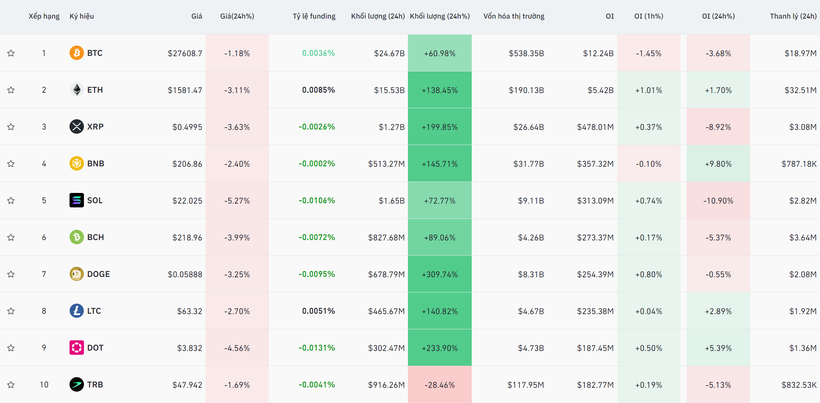Sort table by Giá column header
Screen dimensions: 820x403
[196, 17]
